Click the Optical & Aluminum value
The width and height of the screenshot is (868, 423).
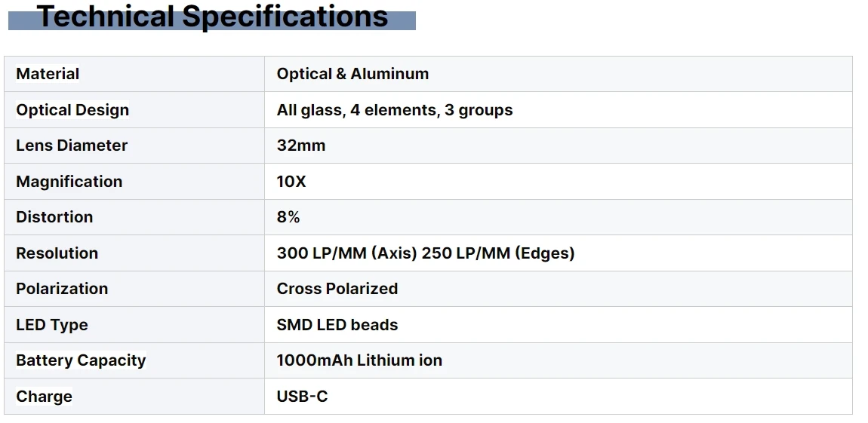352,74
